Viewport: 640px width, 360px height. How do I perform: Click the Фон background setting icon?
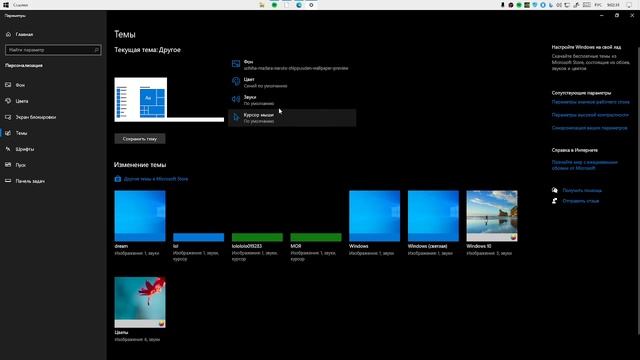click(236, 64)
